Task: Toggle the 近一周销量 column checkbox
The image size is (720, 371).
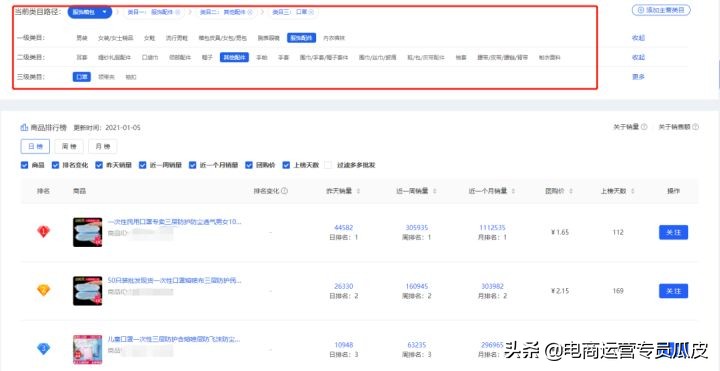Action: point(142,165)
